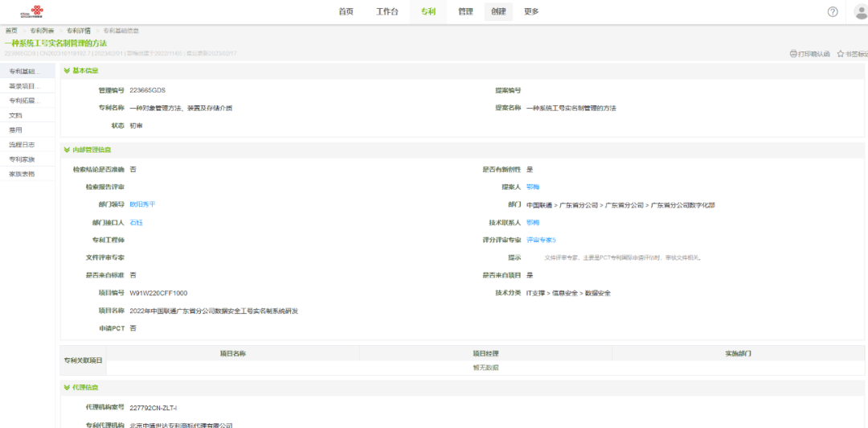Collapse the 基本信息 section
The height and width of the screenshot is (428, 868).
click(67, 71)
